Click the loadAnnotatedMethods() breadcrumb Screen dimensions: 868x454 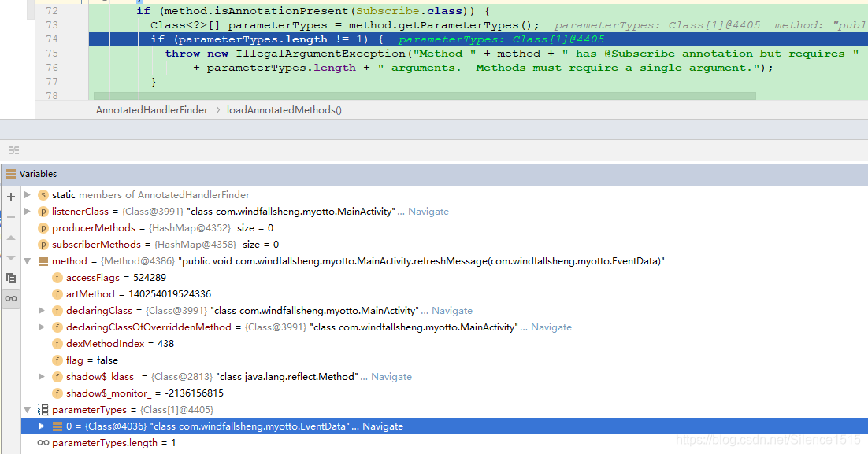[x=284, y=110]
